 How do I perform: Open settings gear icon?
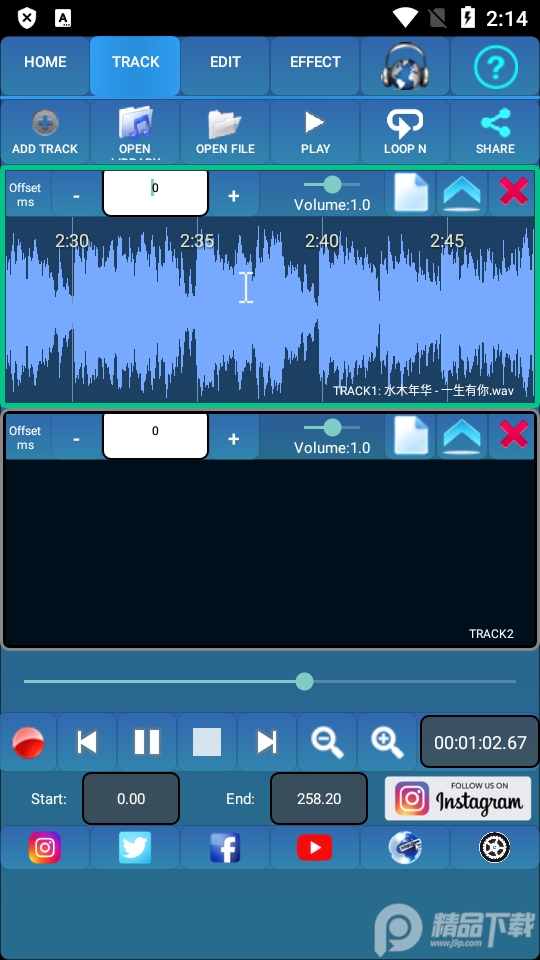tap(495, 847)
